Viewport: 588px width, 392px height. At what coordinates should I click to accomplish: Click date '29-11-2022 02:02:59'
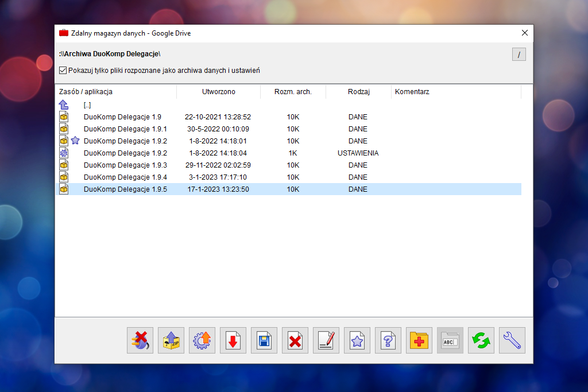coord(218,165)
